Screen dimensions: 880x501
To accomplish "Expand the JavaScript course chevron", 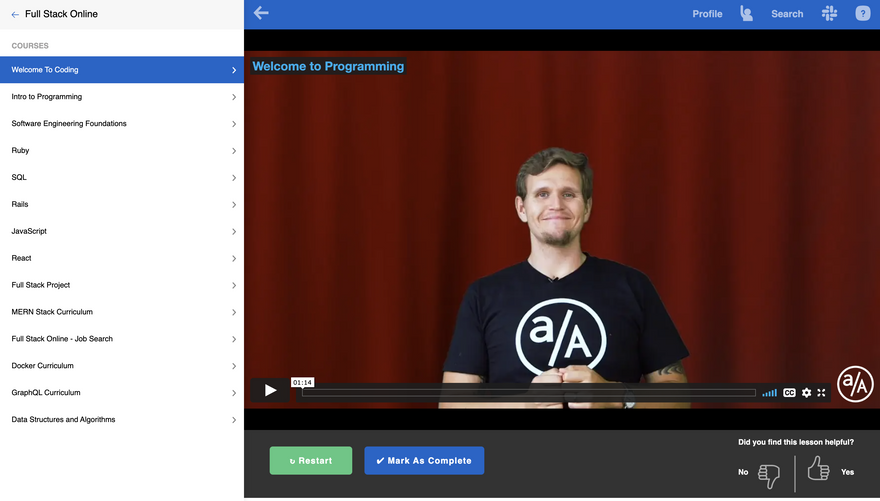I will click(234, 232).
